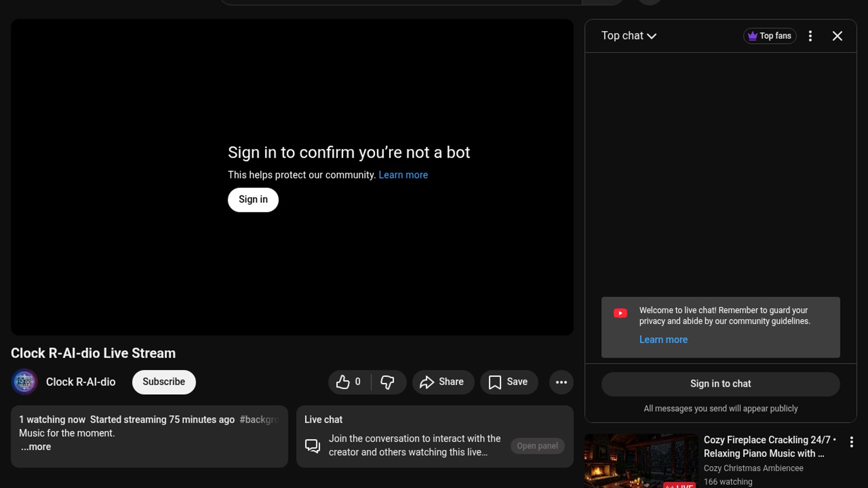This screenshot has width=868, height=488.
Task: Save video using bookmark icon
Action: [509, 382]
